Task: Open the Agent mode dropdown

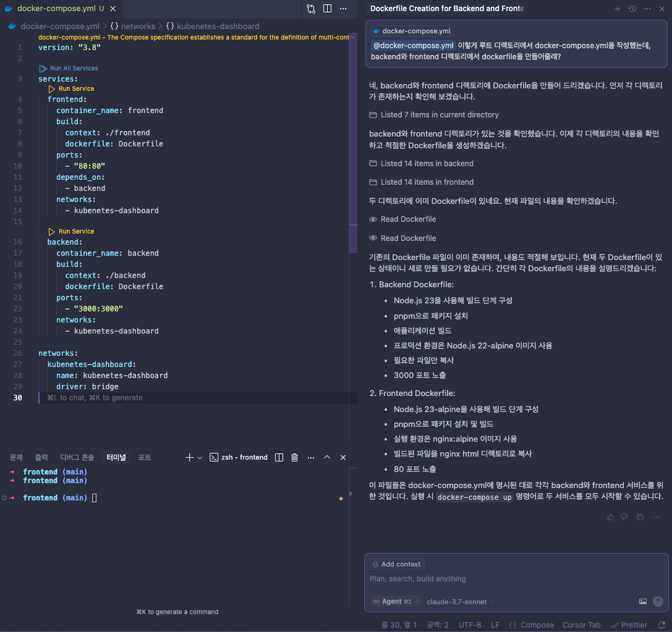Action: (396, 602)
